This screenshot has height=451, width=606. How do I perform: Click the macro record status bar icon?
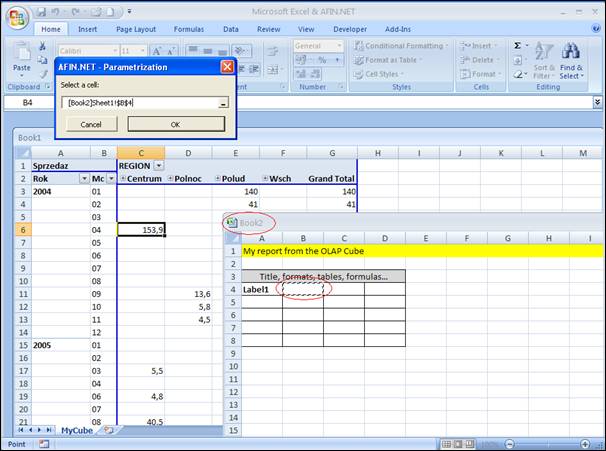(x=44, y=444)
